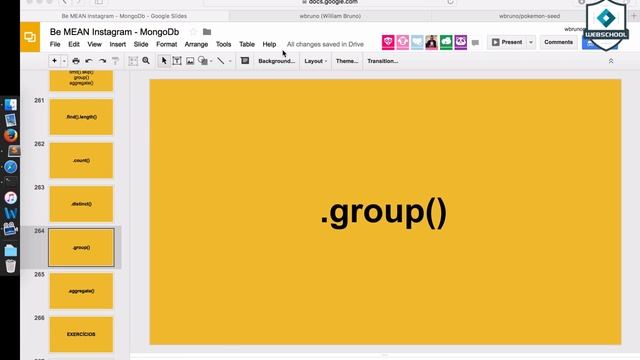640x360 pixels.
Task: Add a new slide with plus button
Action: click(54, 61)
